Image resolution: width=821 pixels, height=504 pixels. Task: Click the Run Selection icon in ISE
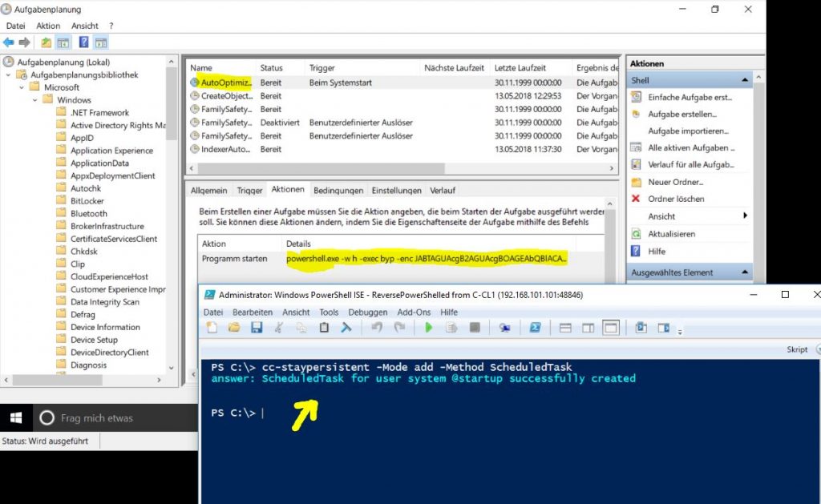click(451, 328)
